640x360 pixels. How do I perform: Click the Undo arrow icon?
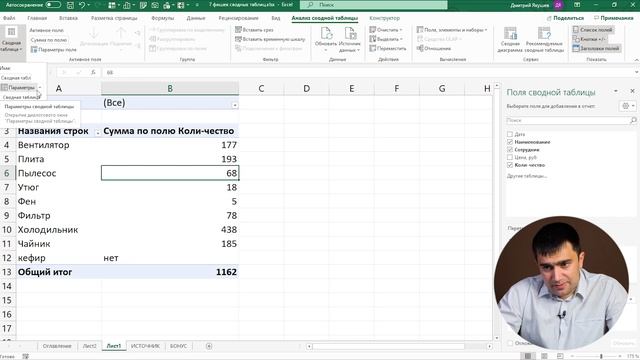tap(82, 5)
